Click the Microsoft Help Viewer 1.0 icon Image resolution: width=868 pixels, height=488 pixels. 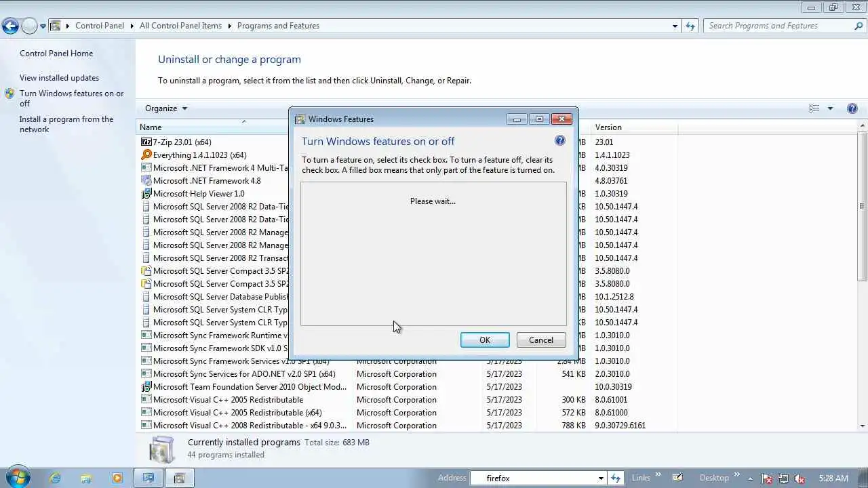[x=146, y=193]
